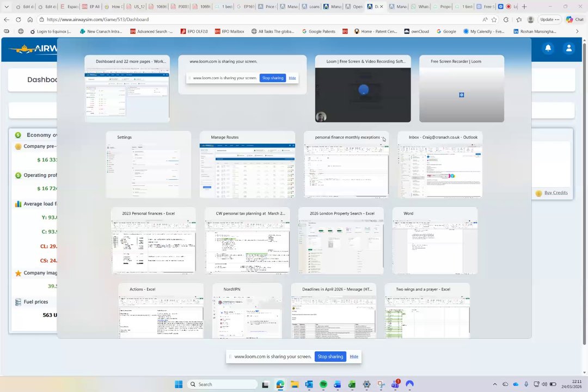This screenshot has height=392, width=588.
Task: Switch to CW personal tax planning thumbnail
Action: [247, 241]
